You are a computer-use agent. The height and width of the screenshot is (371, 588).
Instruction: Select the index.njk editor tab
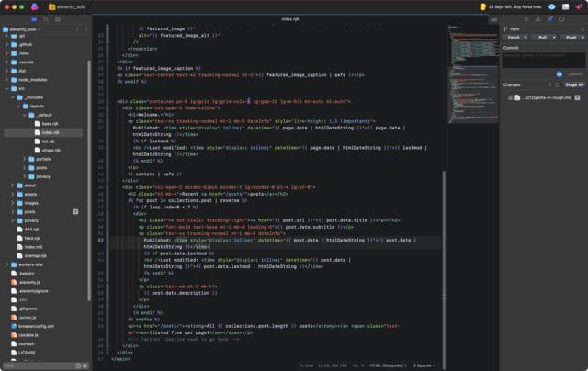[290, 19]
